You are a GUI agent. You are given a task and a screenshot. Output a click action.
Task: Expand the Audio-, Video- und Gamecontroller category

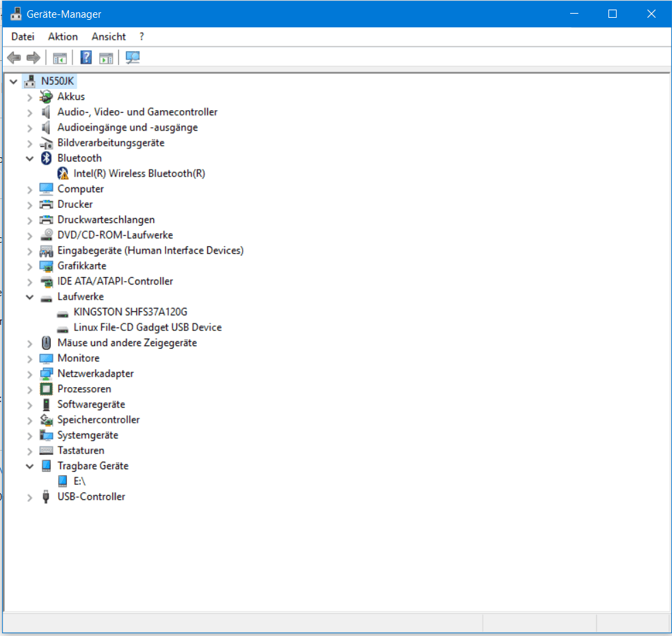coord(29,113)
